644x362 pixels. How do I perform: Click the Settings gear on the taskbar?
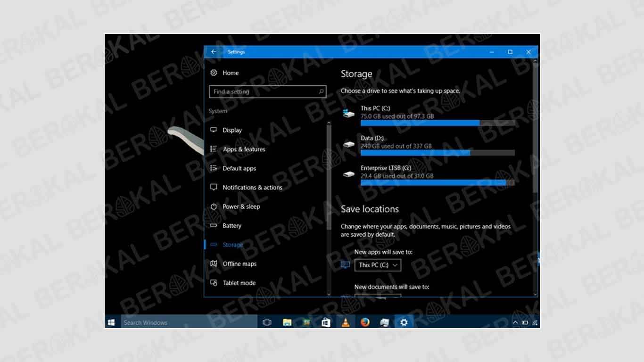pyautogui.click(x=404, y=322)
